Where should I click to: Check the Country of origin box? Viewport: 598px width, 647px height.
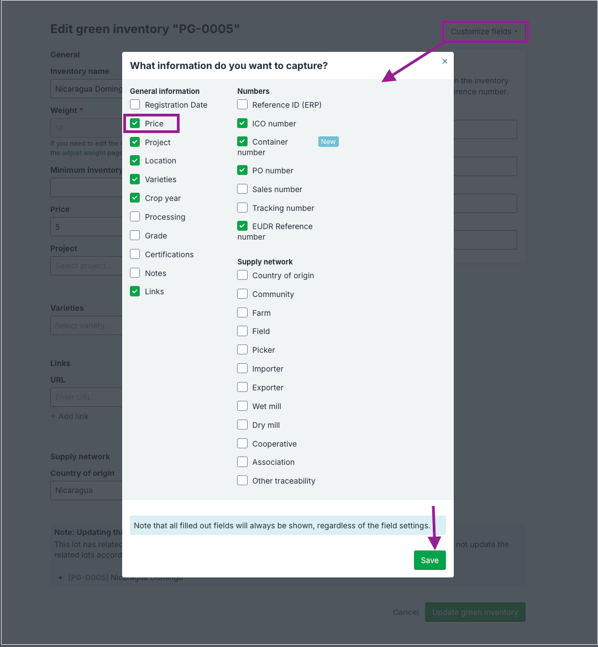[242, 275]
